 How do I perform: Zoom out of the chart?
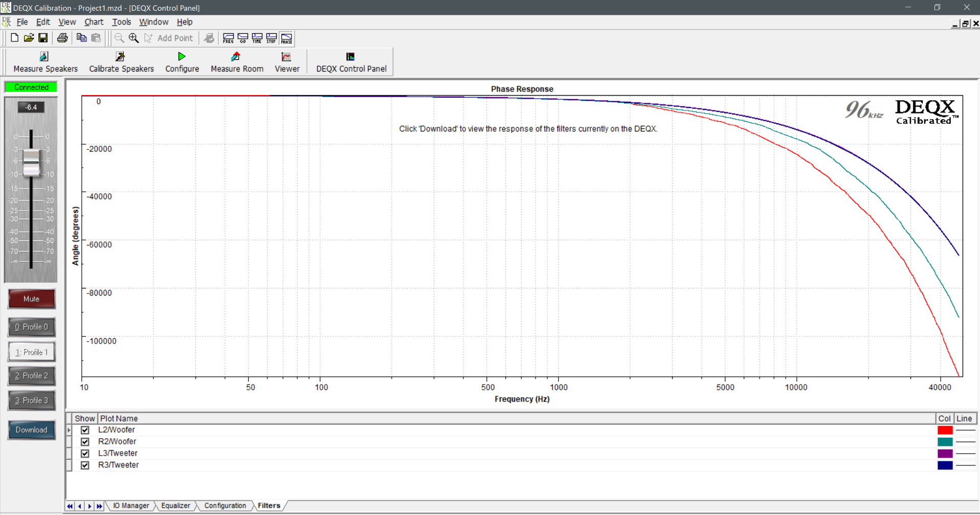click(119, 38)
